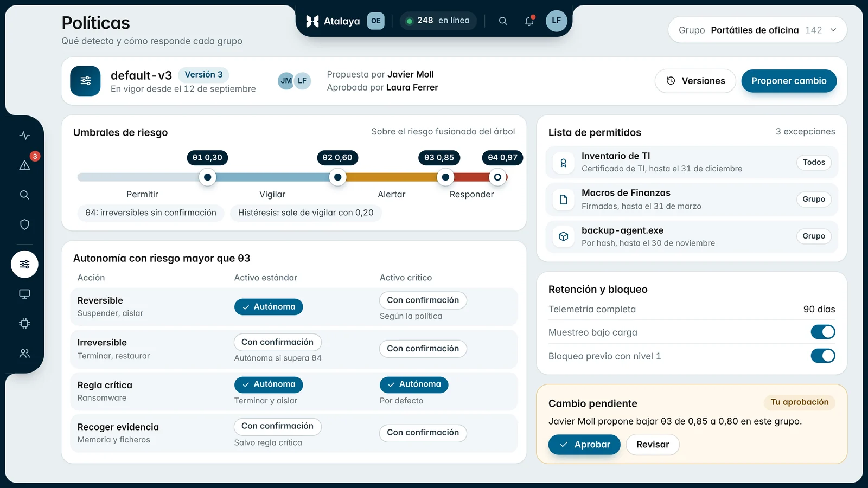868x488 pixels.
Task: Open the activity pulse icon in sidebar
Action: click(x=24, y=136)
